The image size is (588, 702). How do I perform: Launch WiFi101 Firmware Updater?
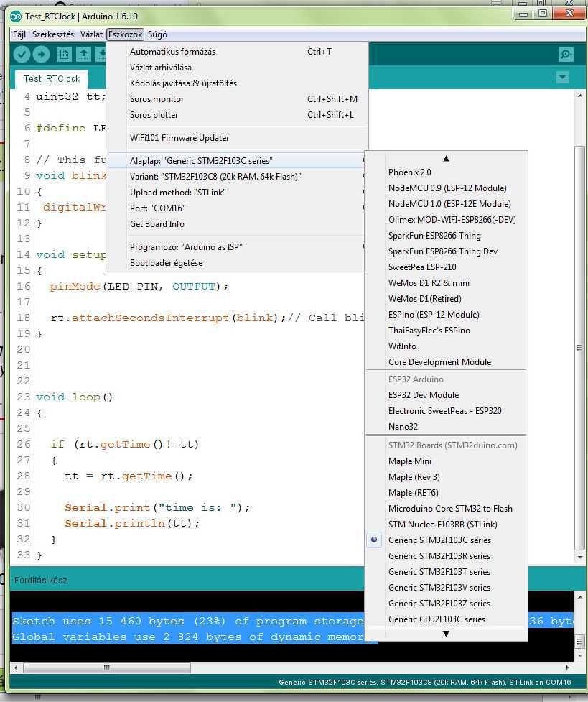[x=236, y=138]
